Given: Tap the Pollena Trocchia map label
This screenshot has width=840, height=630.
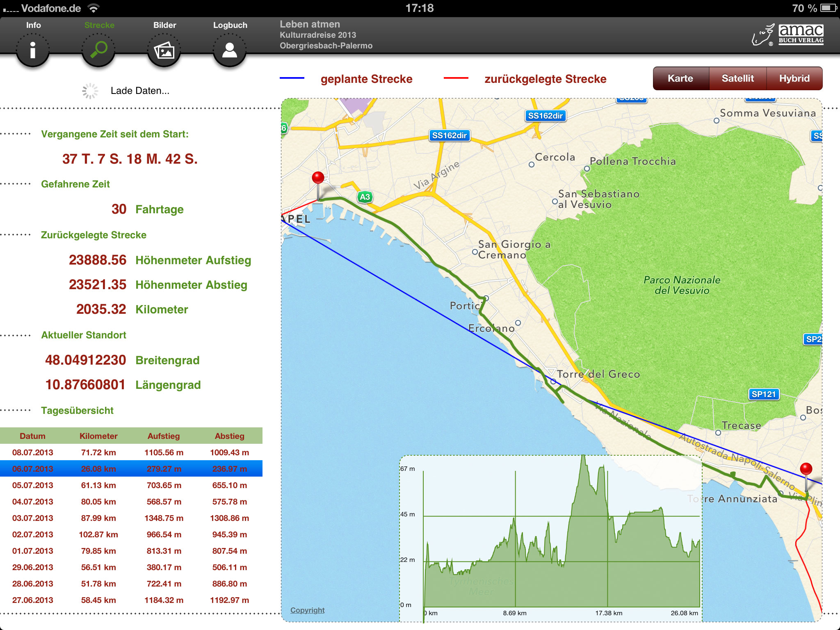Looking at the screenshot, I should point(632,161).
